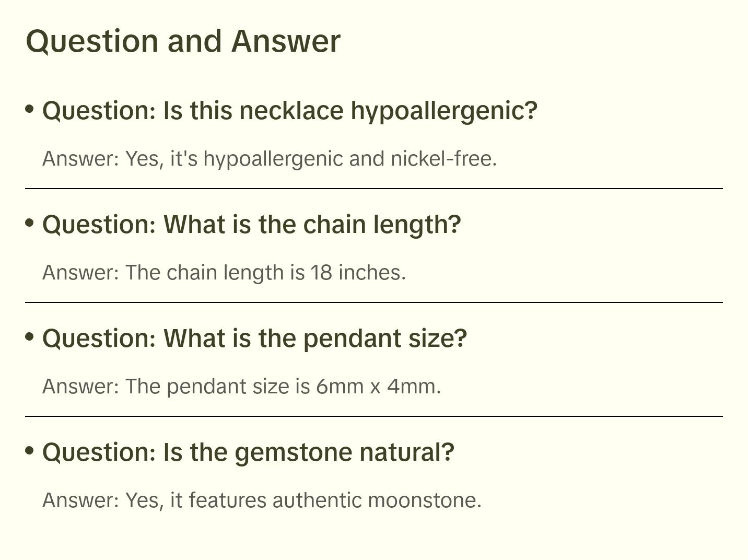Select the pendant size question

pyautogui.click(x=254, y=339)
